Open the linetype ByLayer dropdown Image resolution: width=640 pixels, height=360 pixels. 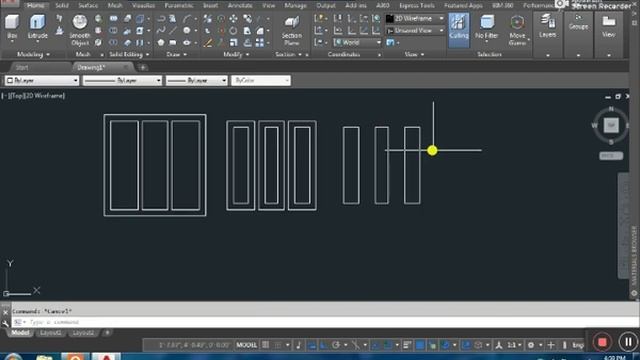[x=122, y=81]
